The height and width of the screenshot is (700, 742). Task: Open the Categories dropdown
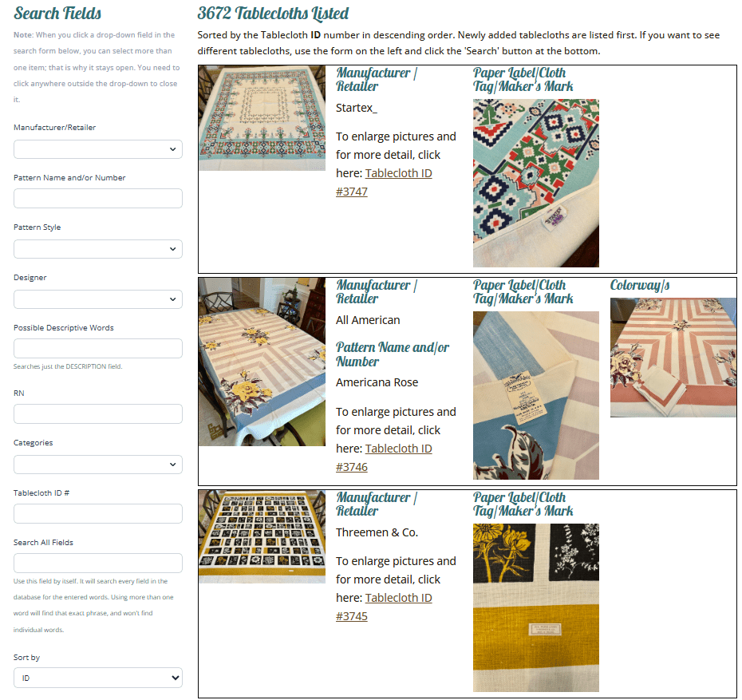coord(97,464)
